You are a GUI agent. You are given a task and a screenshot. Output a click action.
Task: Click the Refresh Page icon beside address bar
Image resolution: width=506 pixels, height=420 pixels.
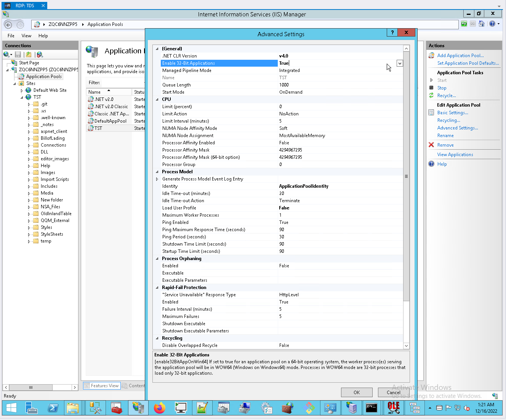(464, 24)
